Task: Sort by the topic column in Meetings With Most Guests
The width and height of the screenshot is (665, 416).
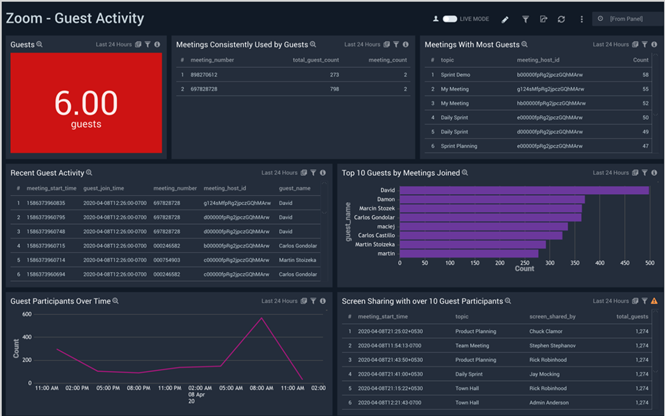Action: coord(447,60)
